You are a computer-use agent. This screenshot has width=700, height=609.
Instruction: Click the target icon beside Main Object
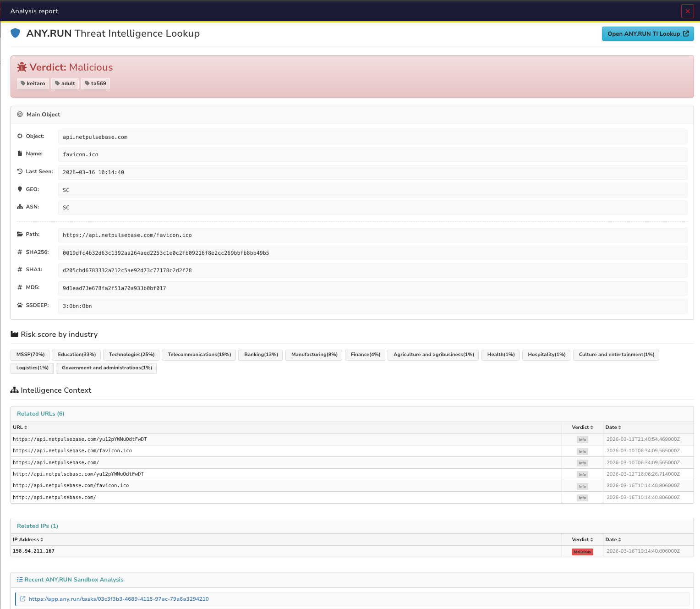pos(20,115)
